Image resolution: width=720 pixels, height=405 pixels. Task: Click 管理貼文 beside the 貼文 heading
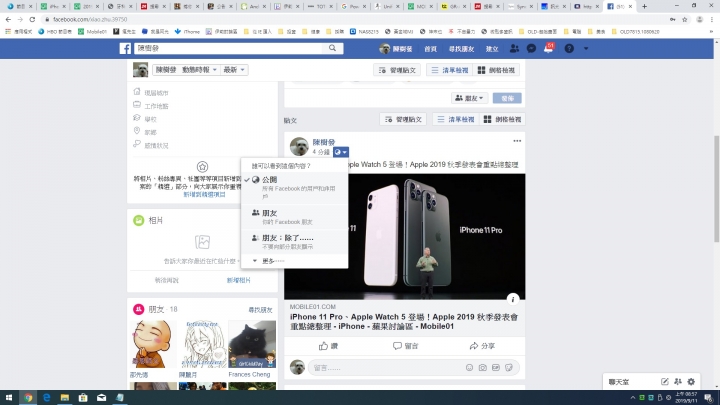pos(403,119)
